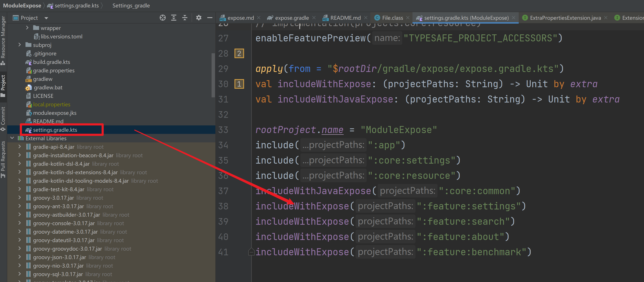Expand the subproj folder

[x=20, y=45]
